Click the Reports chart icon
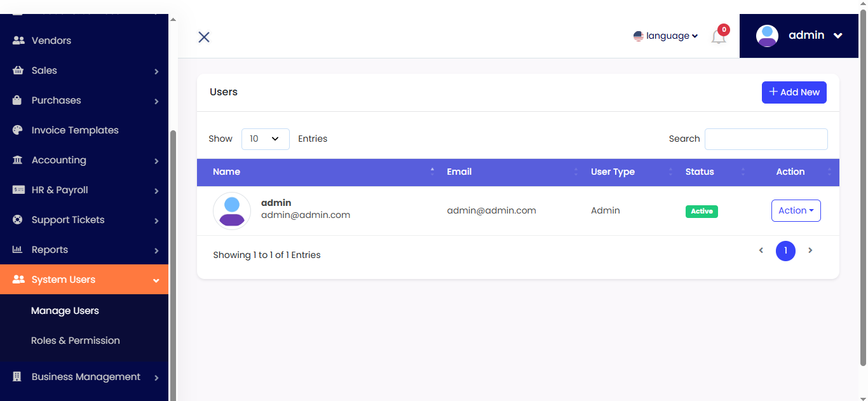This screenshot has height=401, width=868. point(18,249)
